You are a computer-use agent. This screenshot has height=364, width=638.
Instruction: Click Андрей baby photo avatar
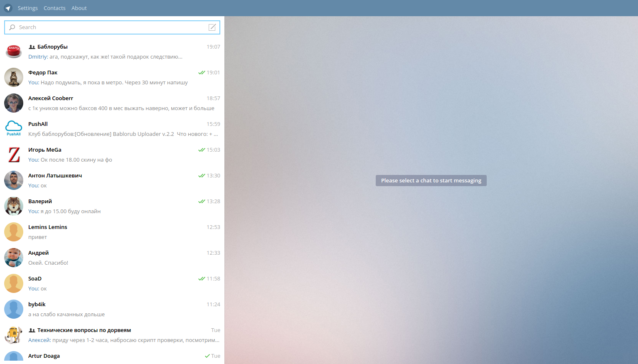[14, 258]
